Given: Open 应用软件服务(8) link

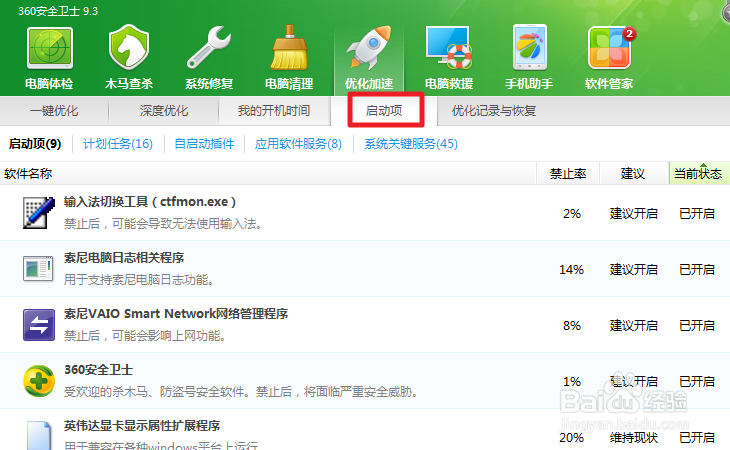Looking at the screenshot, I should [x=298, y=144].
